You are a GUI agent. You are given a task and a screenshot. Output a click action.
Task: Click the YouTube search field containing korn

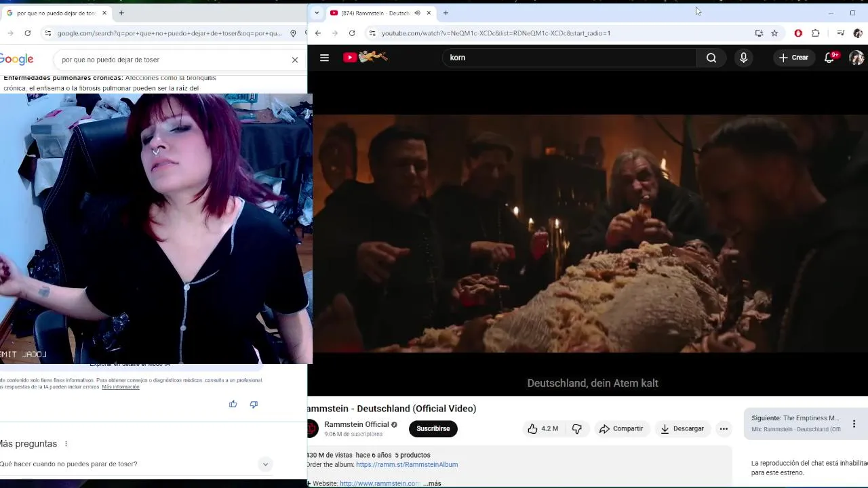(570, 58)
